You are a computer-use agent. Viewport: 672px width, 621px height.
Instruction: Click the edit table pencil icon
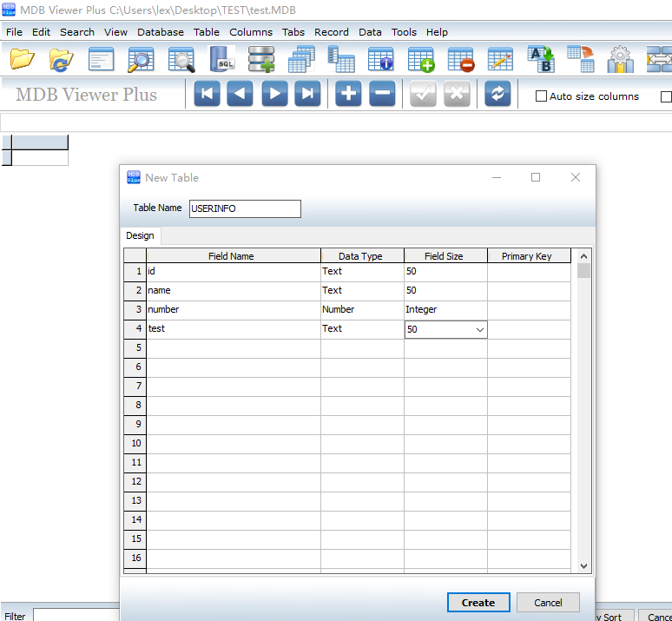coord(500,59)
